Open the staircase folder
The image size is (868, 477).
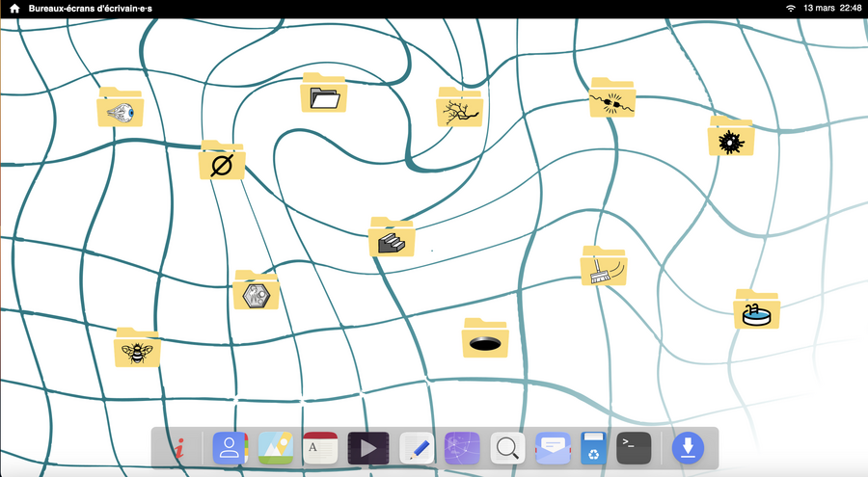click(x=392, y=238)
